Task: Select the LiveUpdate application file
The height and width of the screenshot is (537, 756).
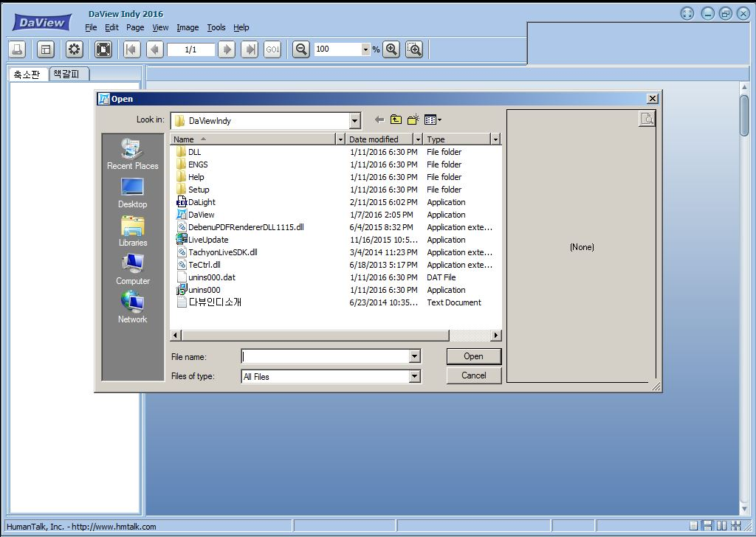Action: click(202, 240)
